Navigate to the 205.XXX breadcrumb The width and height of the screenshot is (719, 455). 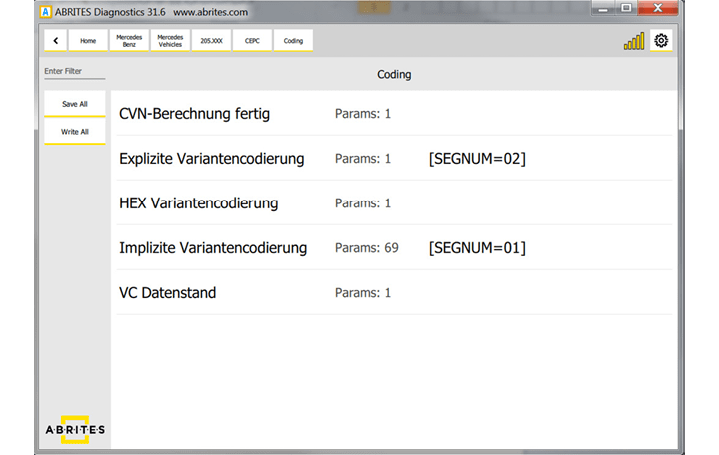[x=211, y=41]
